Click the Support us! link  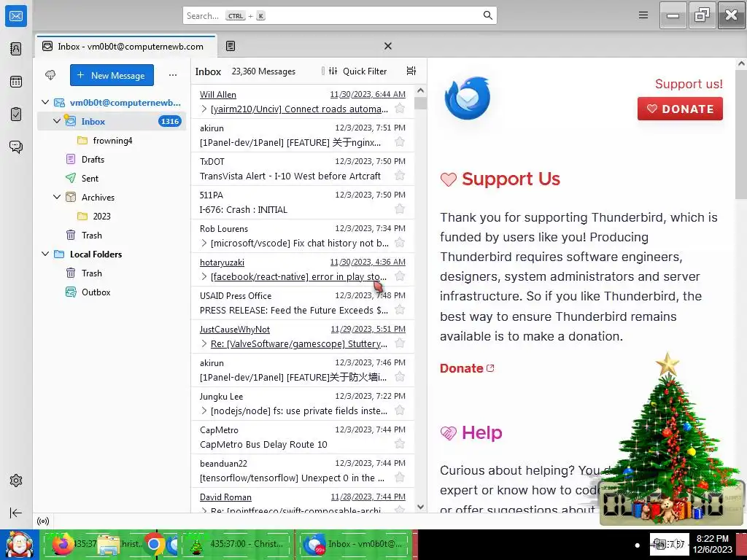(689, 84)
